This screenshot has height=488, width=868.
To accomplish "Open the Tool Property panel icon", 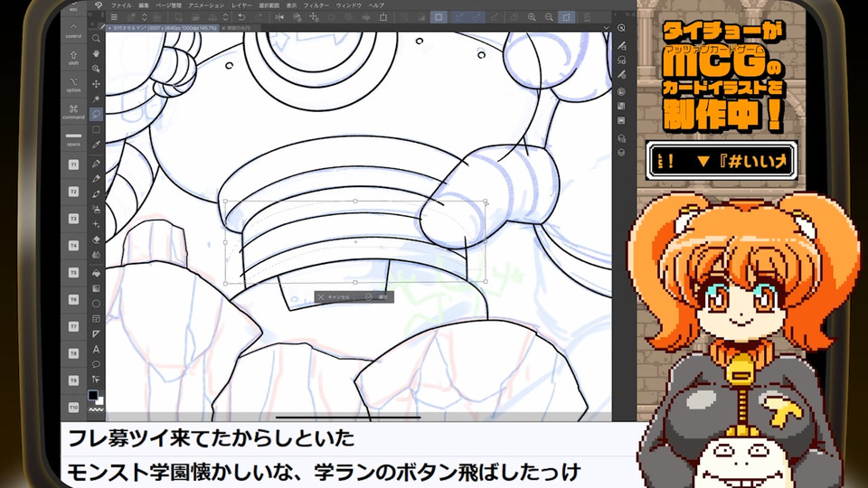I will point(622,61).
